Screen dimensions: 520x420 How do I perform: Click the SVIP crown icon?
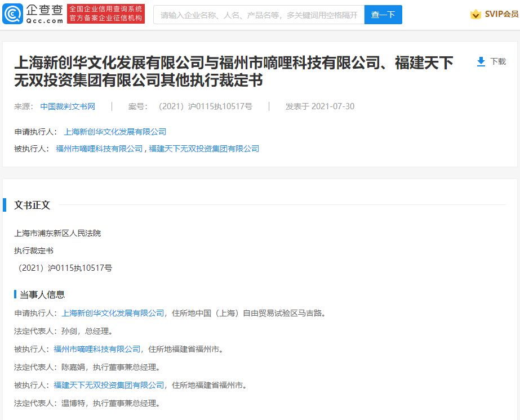[475, 14]
